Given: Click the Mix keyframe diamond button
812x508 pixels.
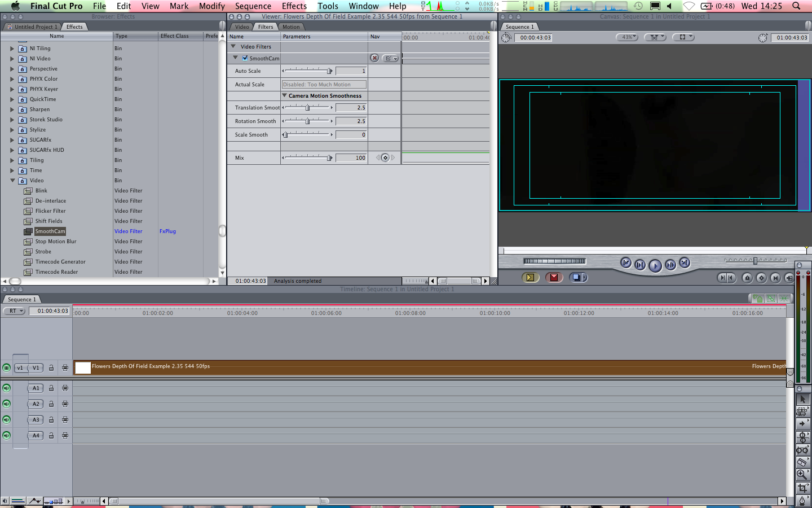Looking at the screenshot, I should click(x=385, y=158).
